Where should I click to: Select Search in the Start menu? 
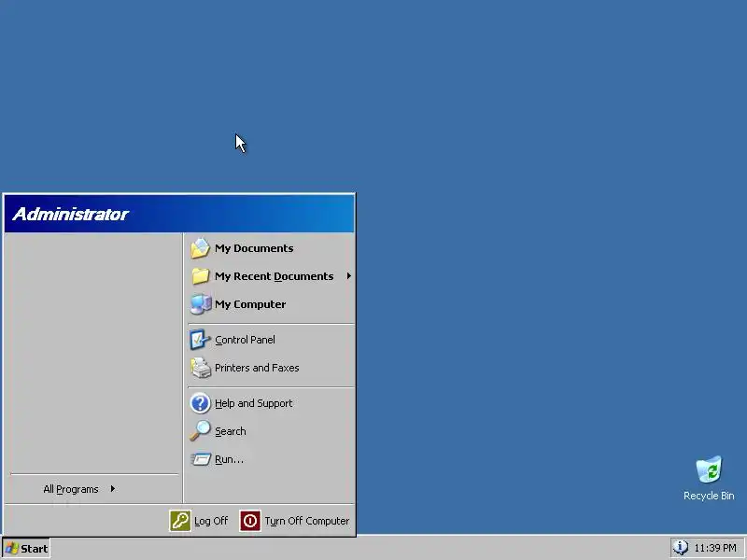click(270, 431)
